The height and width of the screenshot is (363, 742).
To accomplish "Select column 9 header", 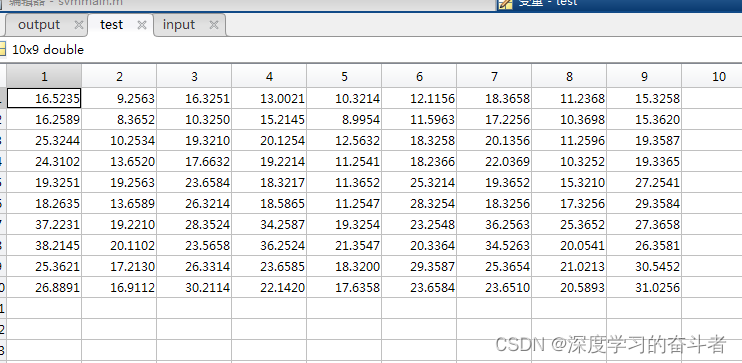I will pos(644,76).
